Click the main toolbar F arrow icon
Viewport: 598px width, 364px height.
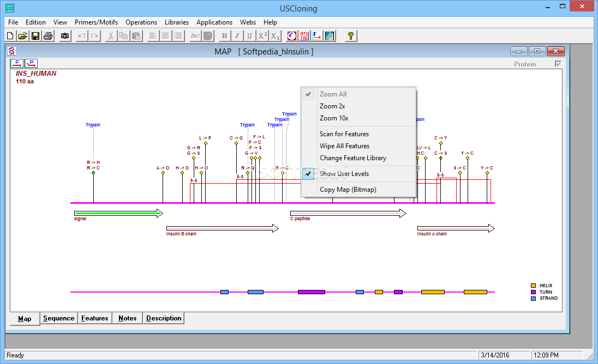pos(317,36)
